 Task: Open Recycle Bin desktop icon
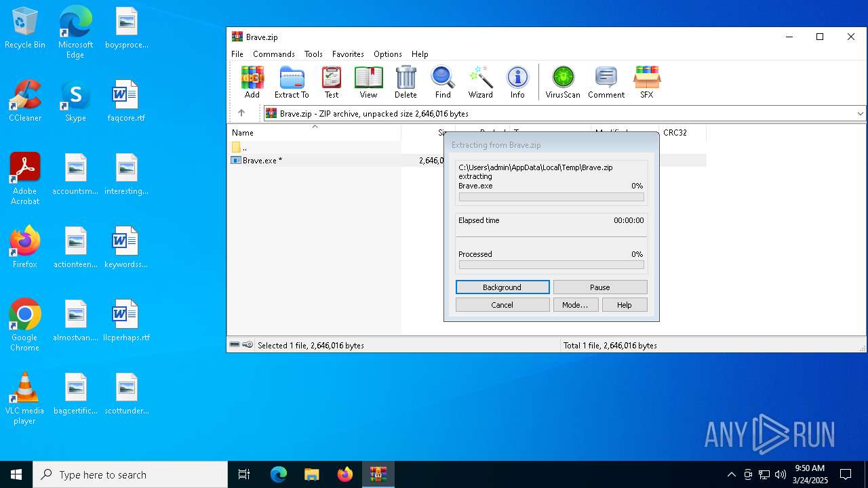(25, 28)
